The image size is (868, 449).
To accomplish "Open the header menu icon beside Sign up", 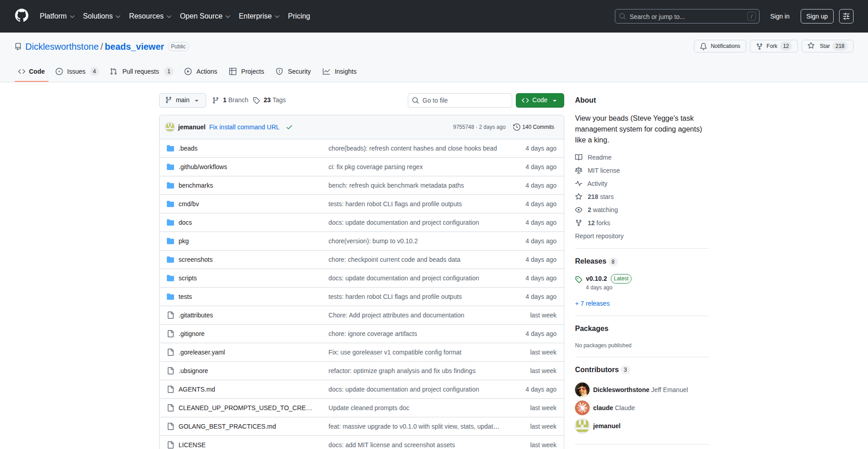I will tap(846, 16).
